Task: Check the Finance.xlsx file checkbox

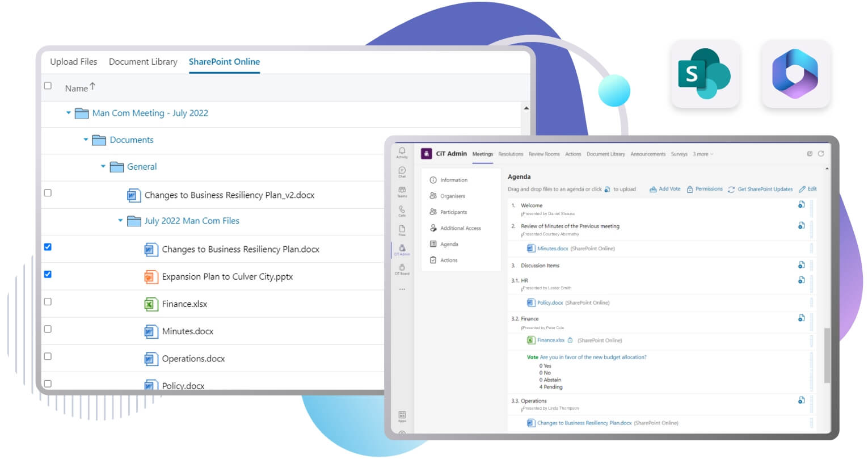Action: point(48,302)
